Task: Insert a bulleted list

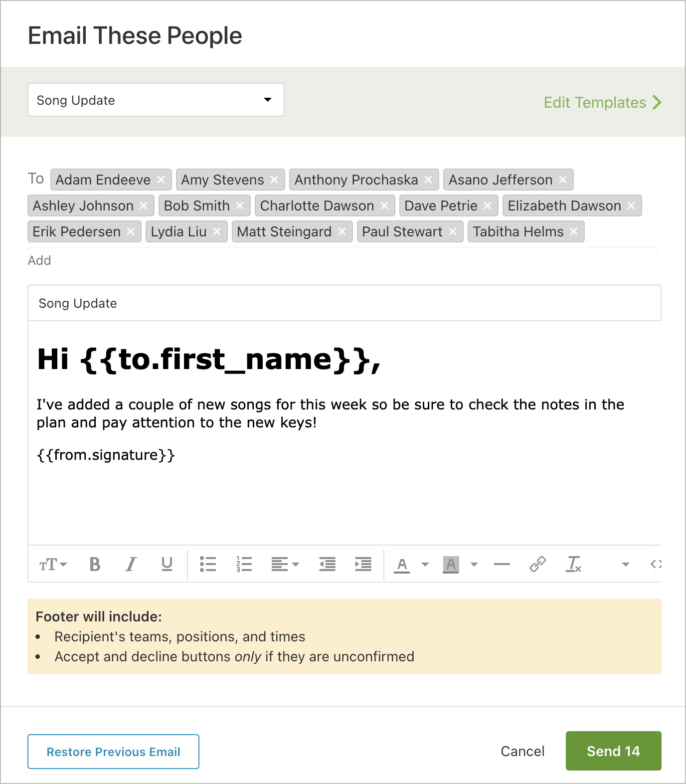Action: tap(208, 565)
